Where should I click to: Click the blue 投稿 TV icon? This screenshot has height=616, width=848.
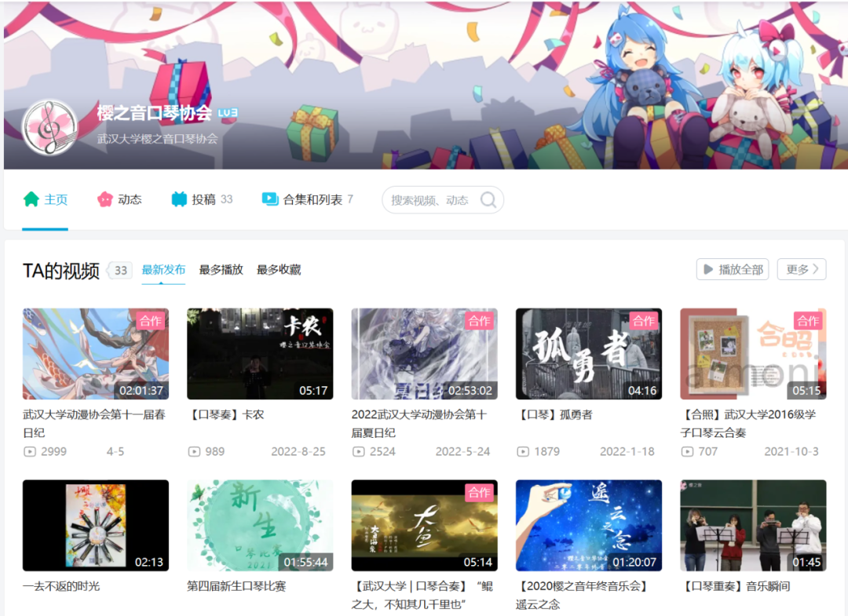click(x=179, y=199)
